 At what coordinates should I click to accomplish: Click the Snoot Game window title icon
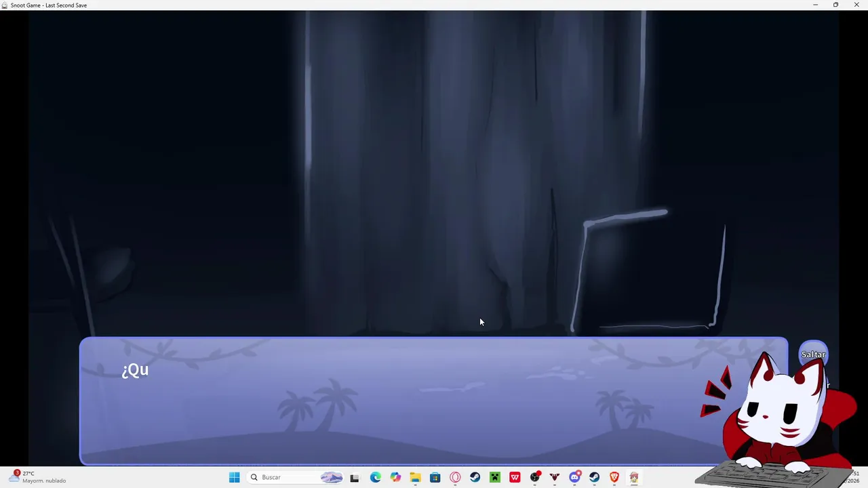[x=5, y=5]
